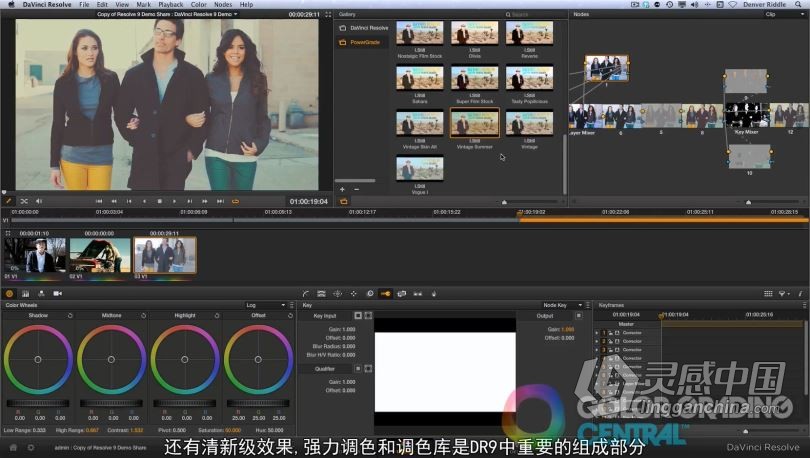Open the Mark menu
Screen dimensions: 810x458
click(x=143, y=5)
